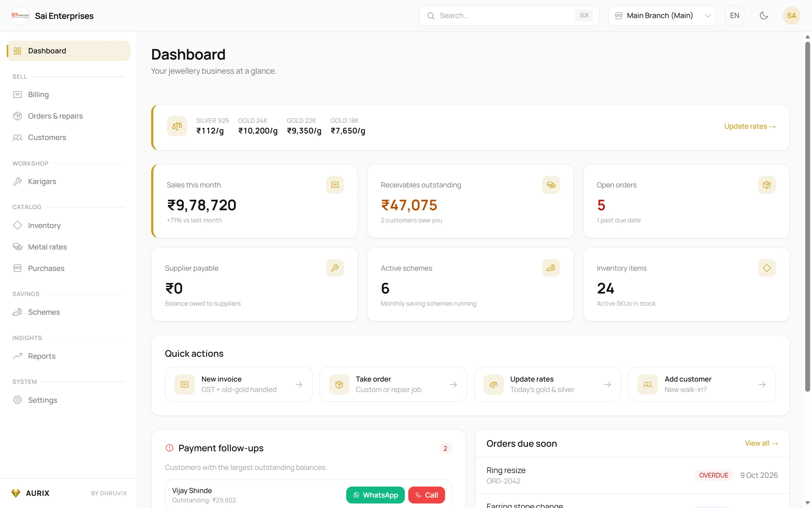Toggle dark mode with the moon icon
The width and height of the screenshot is (812, 508).
tap(764, 16)
